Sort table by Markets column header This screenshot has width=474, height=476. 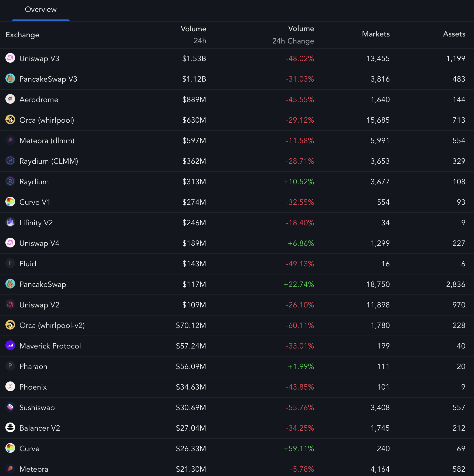tap(376, 34)
